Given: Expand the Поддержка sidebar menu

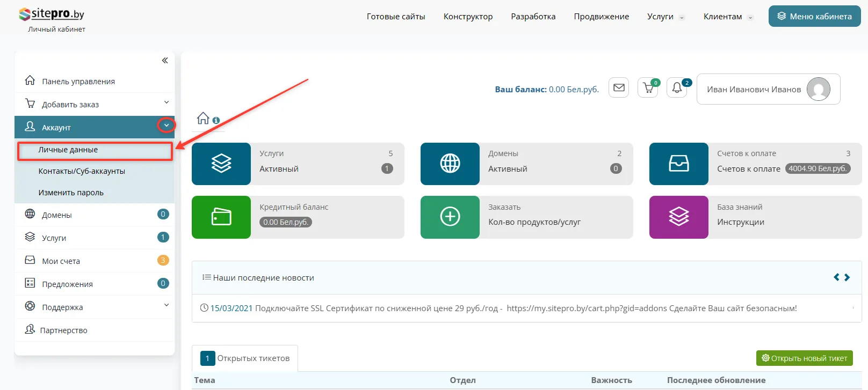Looking at the screenshot, I should [x=167, y=305].
